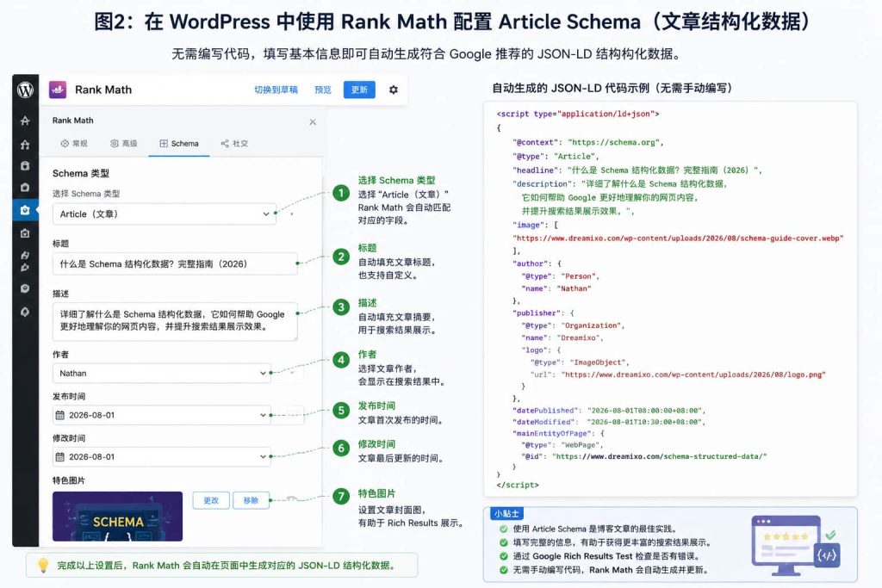The width and height of the screenshot is (882, 588).
Task: Click the 更改 featured image button
Action: click(211, 500)
